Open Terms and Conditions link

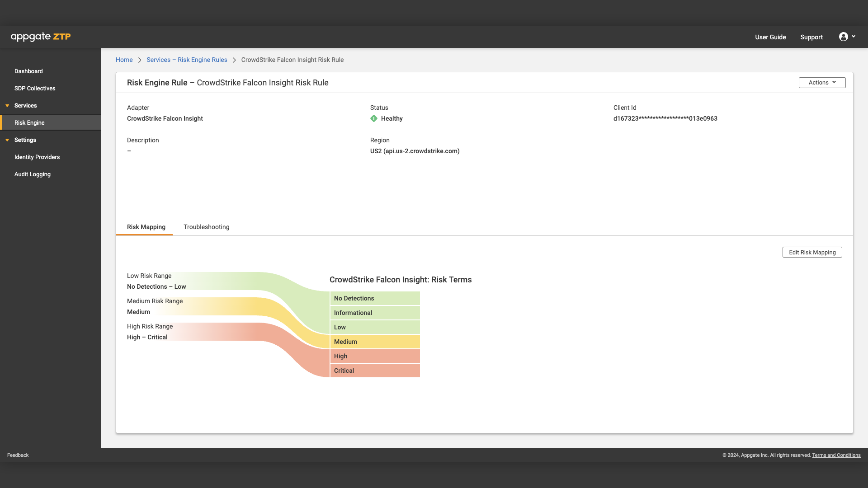point(836,455)
